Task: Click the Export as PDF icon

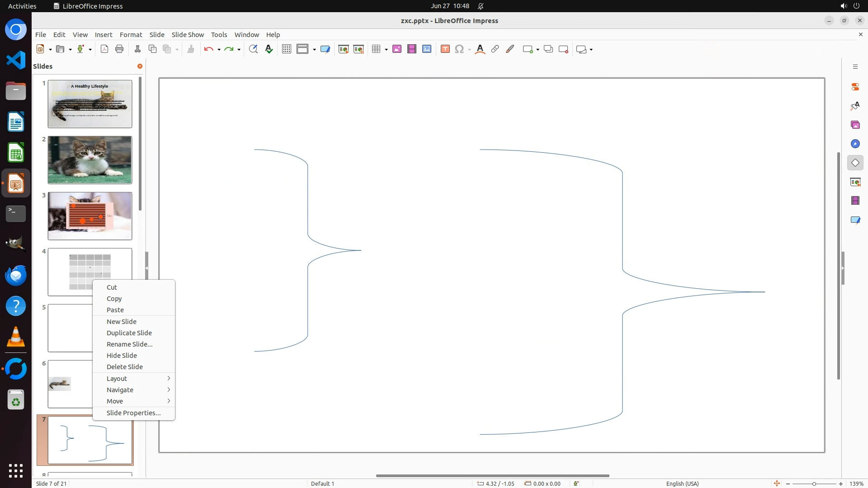Action: 104,49
